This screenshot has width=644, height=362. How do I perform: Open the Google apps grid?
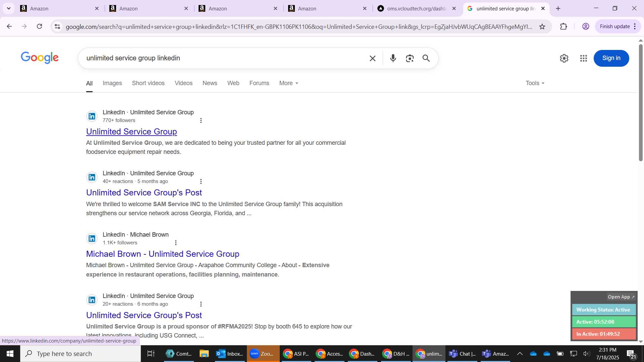pyautogui.click(x=583, y=58)
